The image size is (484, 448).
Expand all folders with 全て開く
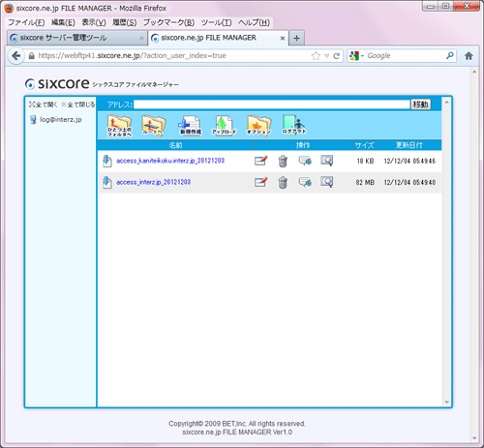[43, 105]
